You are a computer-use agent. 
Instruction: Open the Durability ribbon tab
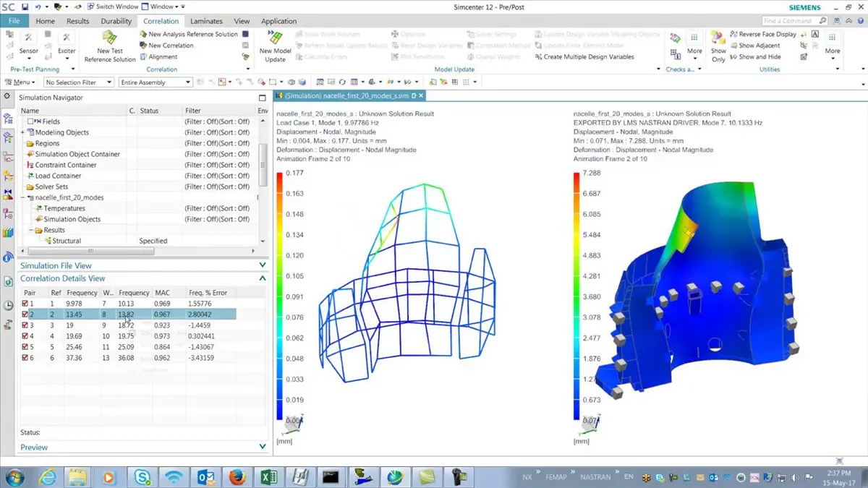pos(116,21)
